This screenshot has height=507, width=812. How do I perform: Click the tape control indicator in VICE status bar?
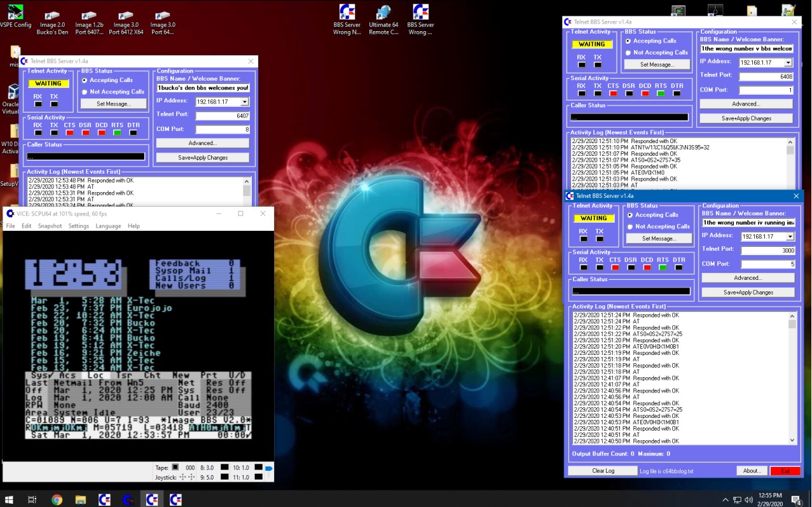(175, 468)
